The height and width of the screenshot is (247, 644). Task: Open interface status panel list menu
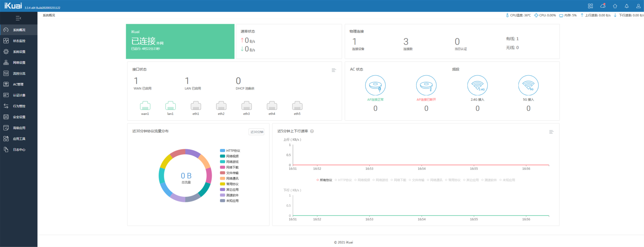click(x=333, y=70)
